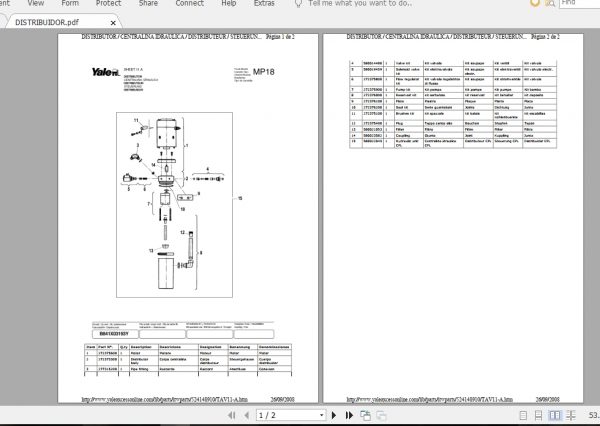Click the Yale logo on page 1
600x426 pixels.
click(x=106, y=72)
